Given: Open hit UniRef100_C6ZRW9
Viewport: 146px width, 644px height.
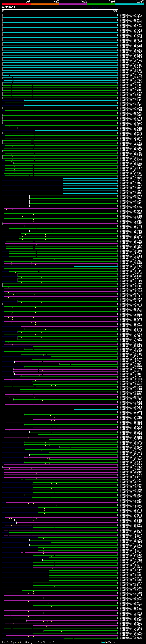Looking at the screenshot, I should click(x=131, y=25).
